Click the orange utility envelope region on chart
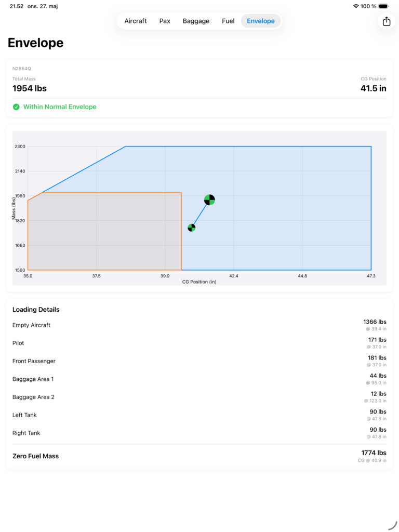The width and height of the screenshot is (399, 532). [x=104, y=231]
